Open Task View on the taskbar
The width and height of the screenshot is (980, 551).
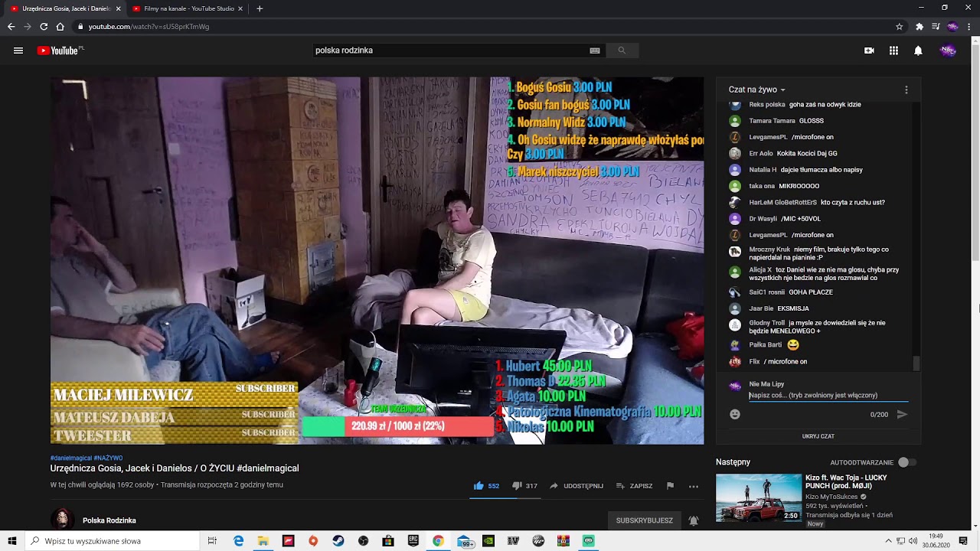[x=212, y=541]
